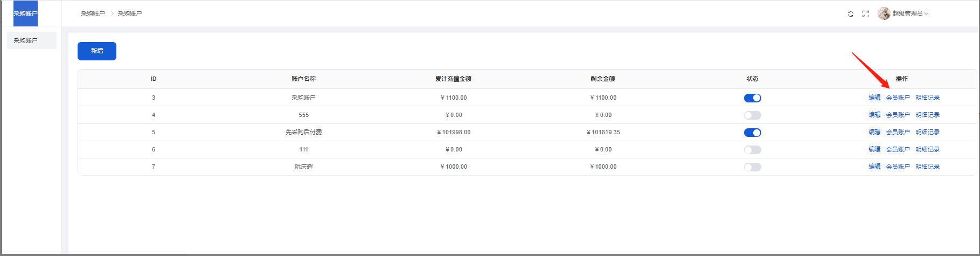Click 编辑 for 先采购后付费 account
980x256 pixels.
point(874,132)
